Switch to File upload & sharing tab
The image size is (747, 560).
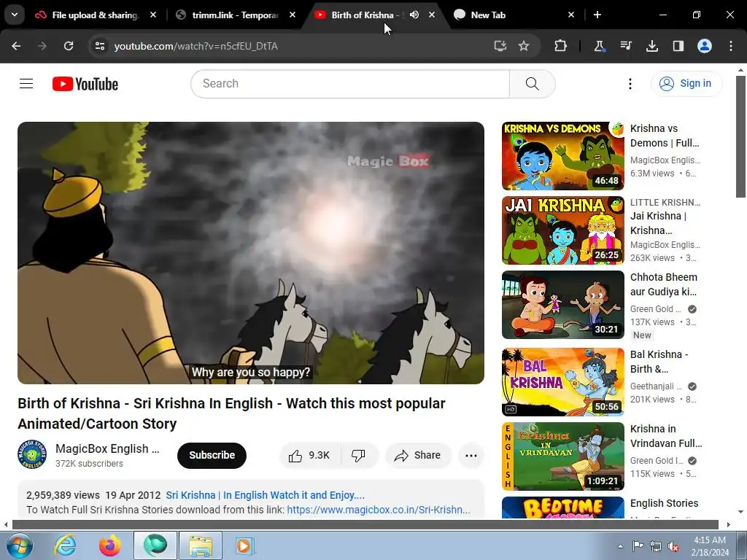[96, 15]
